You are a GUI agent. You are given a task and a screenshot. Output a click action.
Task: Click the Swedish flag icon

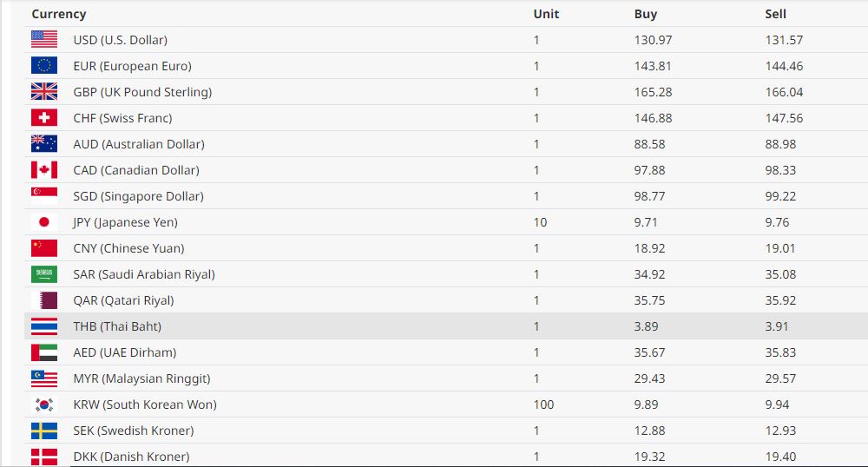coord(44,430)
